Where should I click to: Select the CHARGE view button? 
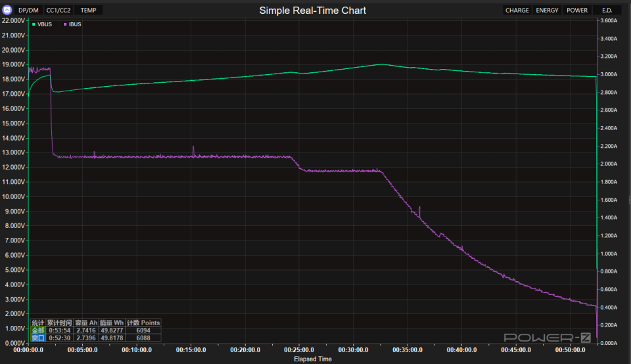tap(517, 10)
